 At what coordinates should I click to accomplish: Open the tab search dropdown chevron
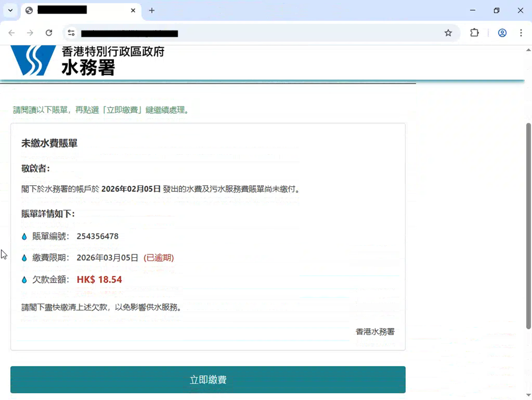[x=10, y=10]
